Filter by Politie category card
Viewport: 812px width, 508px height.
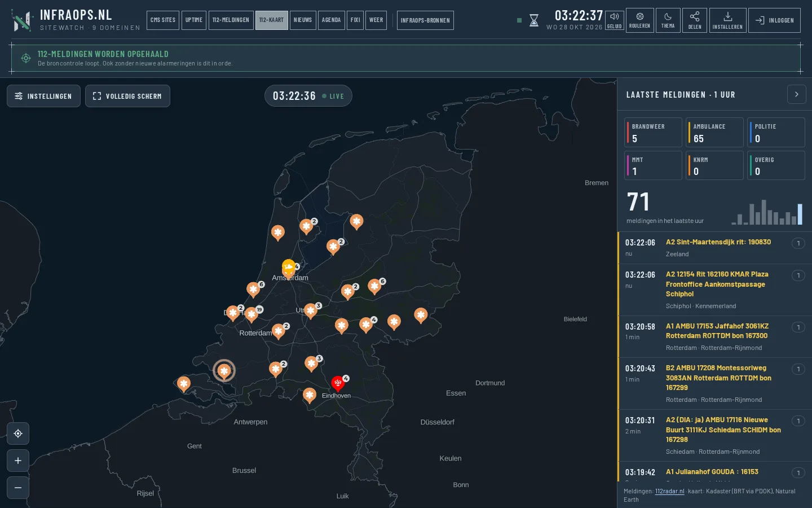pos(776,133)
